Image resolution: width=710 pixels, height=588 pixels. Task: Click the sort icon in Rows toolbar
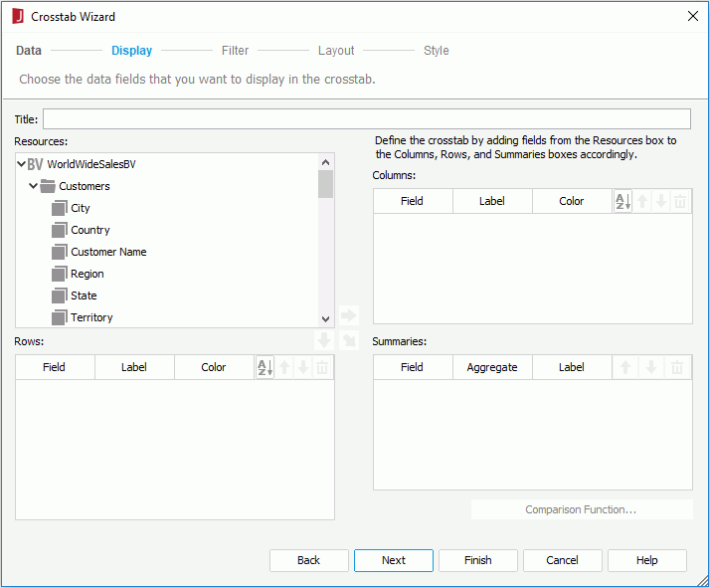(x=265, y=367)
